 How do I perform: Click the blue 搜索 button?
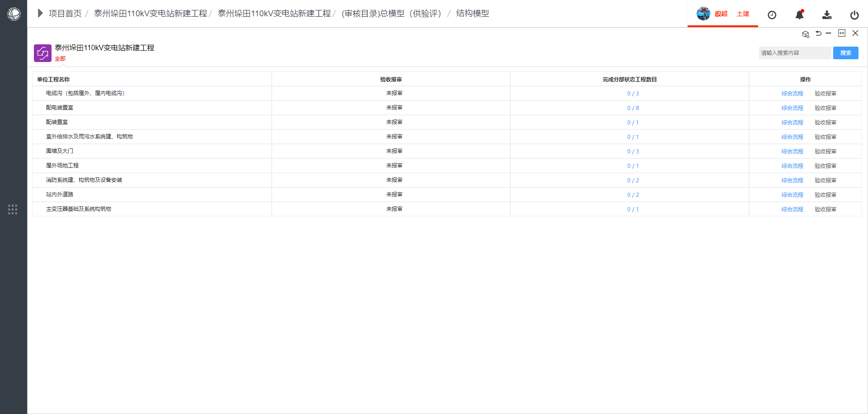845,53
